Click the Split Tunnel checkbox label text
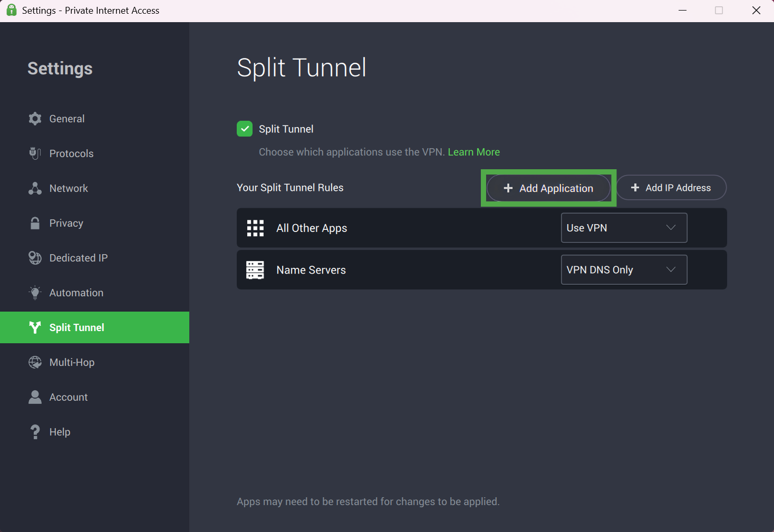The image size is (774, 532). (286, 129)
